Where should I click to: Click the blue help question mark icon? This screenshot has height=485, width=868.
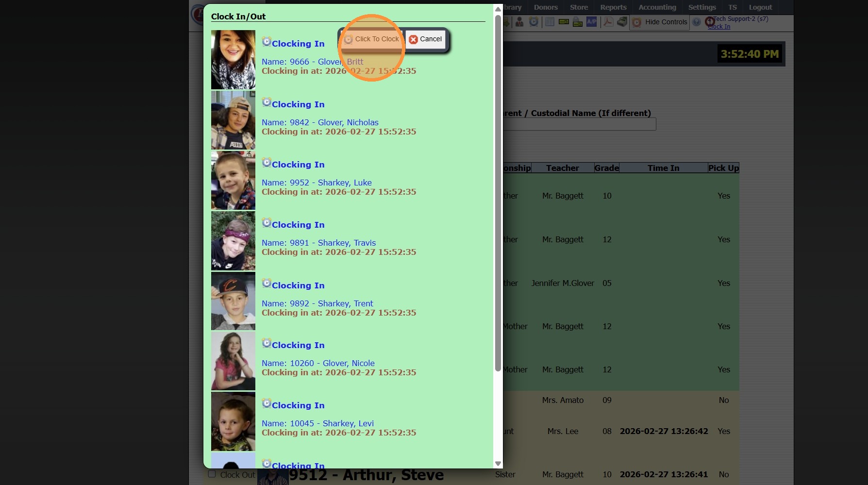pos(697,22)
